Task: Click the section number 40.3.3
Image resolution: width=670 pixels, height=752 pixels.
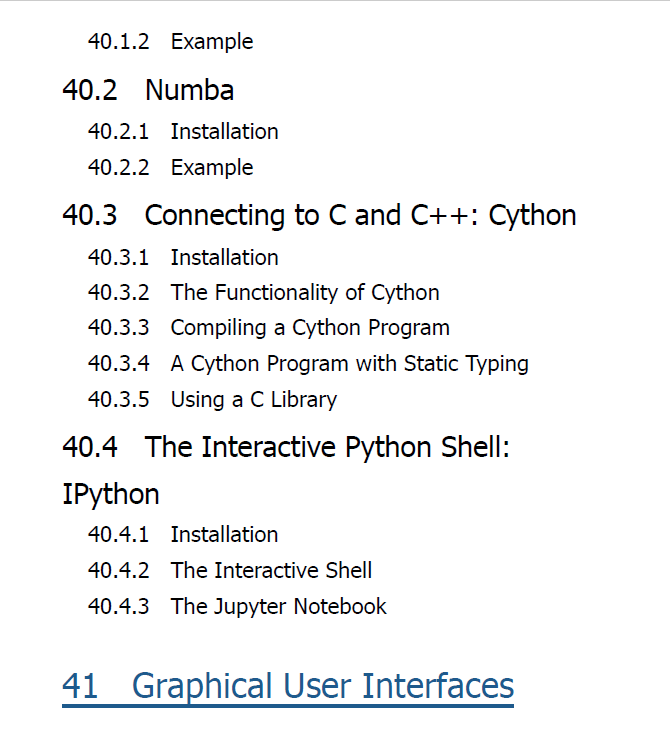Action: tap(118, 328)
